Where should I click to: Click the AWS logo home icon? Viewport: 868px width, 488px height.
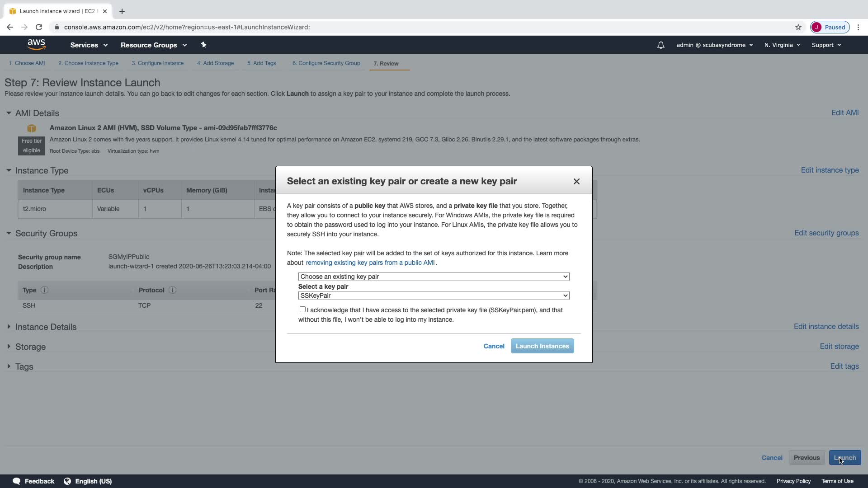point(36,44)
